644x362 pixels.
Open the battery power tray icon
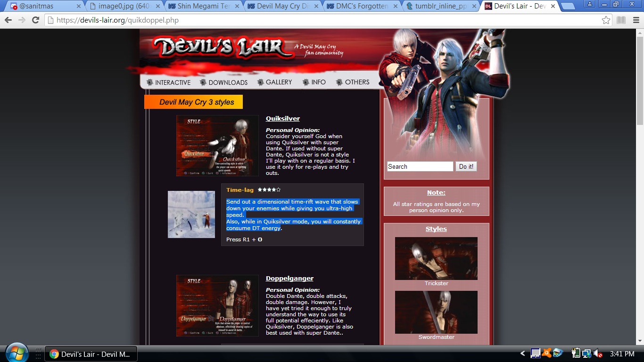(x=576, y=353)
